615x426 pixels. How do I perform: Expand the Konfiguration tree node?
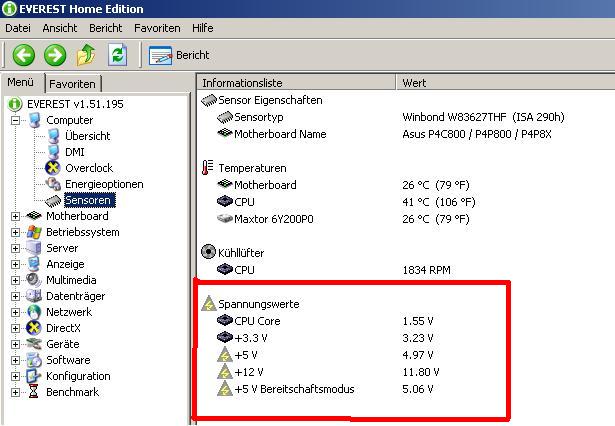15,377
